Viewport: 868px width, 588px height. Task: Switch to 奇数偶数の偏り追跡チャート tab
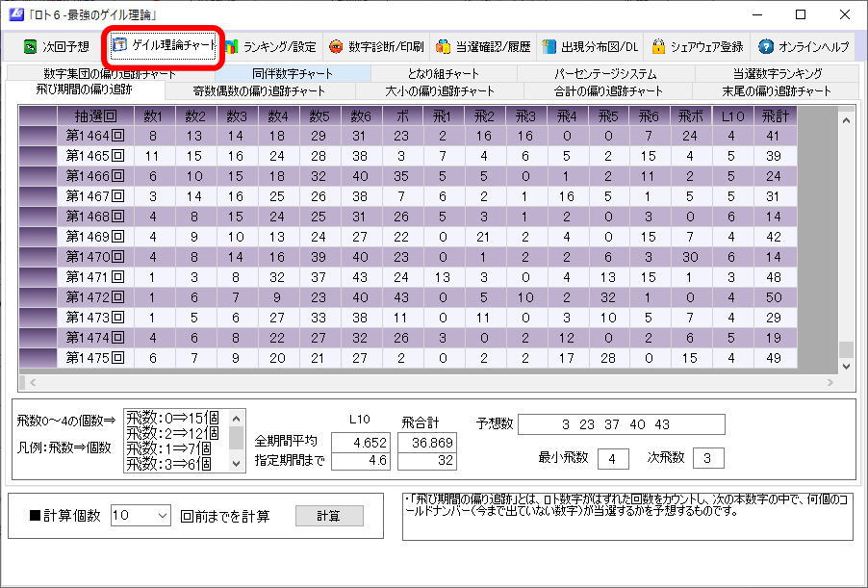point(260,91)
